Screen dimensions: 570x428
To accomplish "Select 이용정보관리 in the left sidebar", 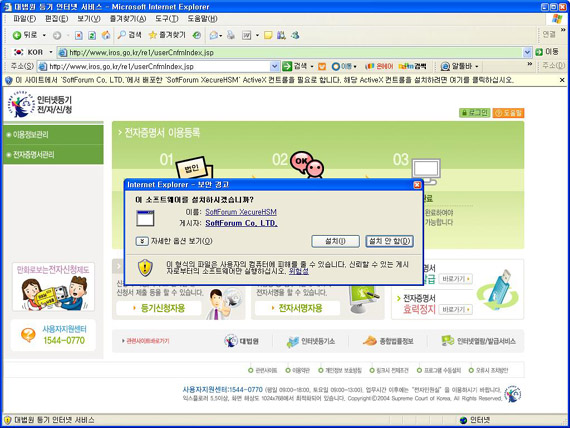I will [x=53, y=135].
